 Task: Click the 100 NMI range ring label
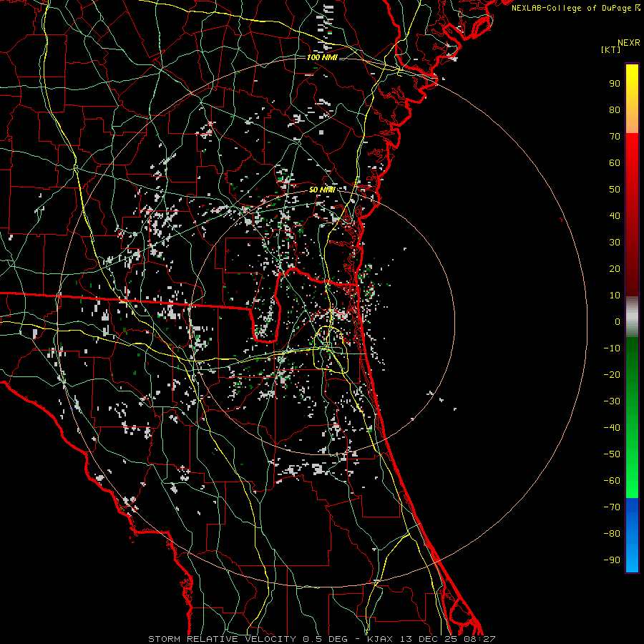[322, 57]
